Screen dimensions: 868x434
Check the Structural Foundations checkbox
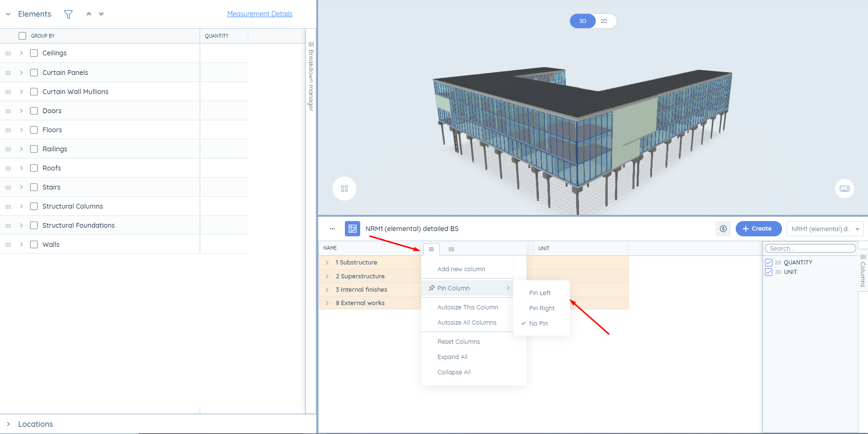pyautogui.click(x=34, y=225)
